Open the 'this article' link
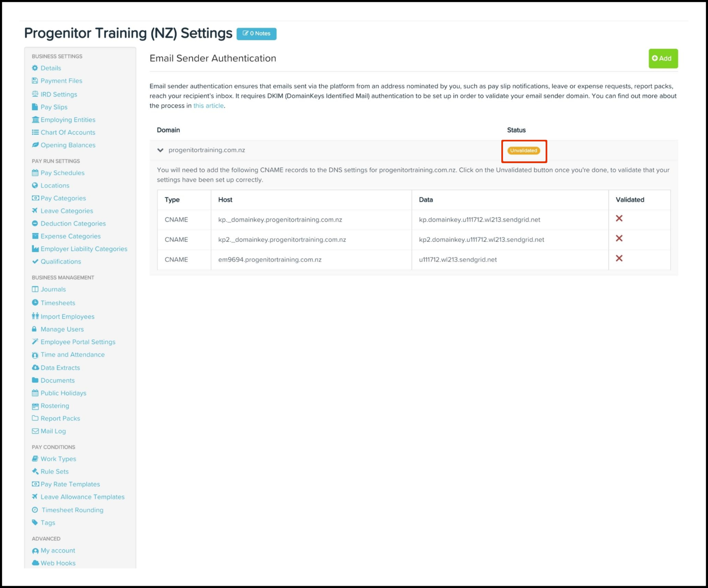Viewport: 708px width, 588px height. (x=208, y=106)
